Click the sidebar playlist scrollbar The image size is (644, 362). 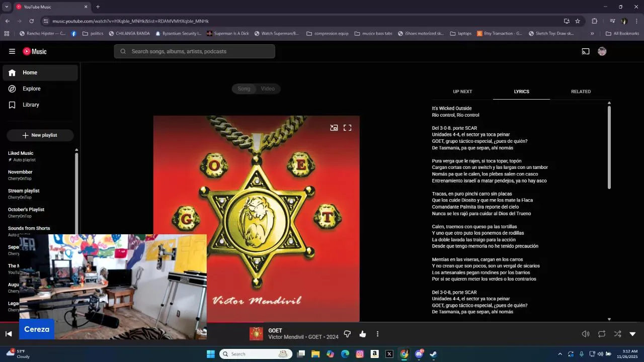pyautogui.click(x=76, y=194)
